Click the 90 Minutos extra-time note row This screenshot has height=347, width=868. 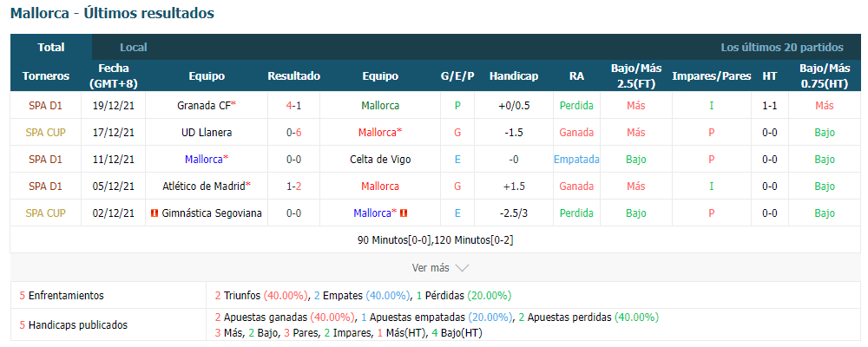click(x=435, y=240)
